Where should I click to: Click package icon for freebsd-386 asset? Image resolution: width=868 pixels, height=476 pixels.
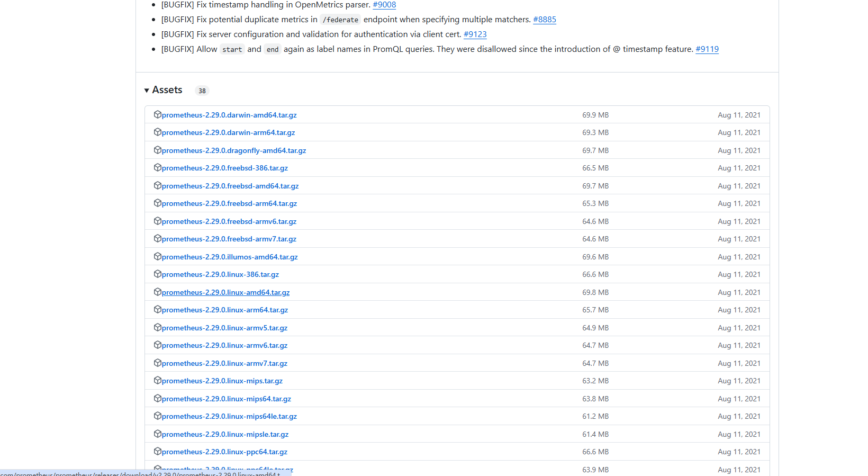(157, 167)
